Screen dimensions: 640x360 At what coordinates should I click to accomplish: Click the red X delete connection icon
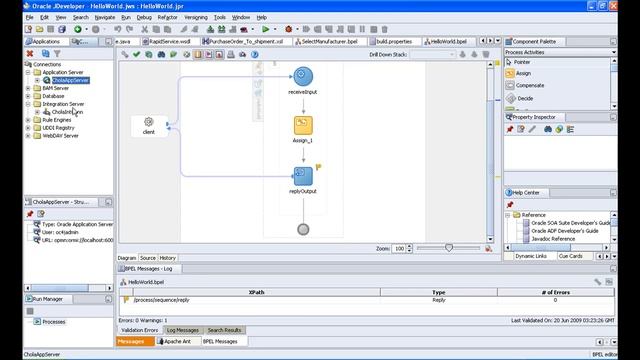click(30, 53)
